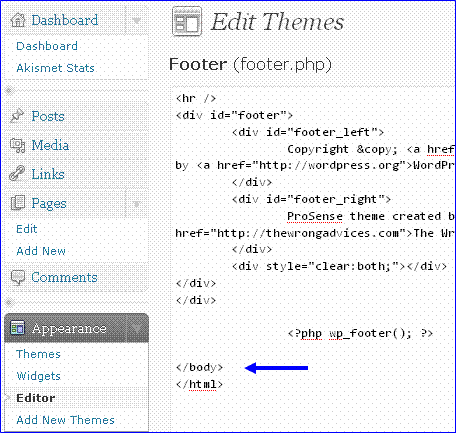Click the Posts pushpin icon
The height and width of the screenshot is (433, 456).
pyautogui.click(x=17, y=116)
